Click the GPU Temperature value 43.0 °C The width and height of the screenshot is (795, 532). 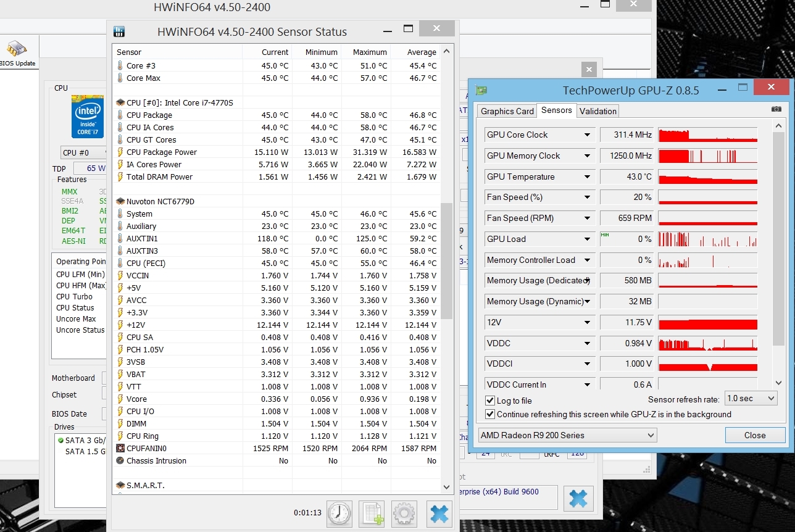[x=626, y=177]
